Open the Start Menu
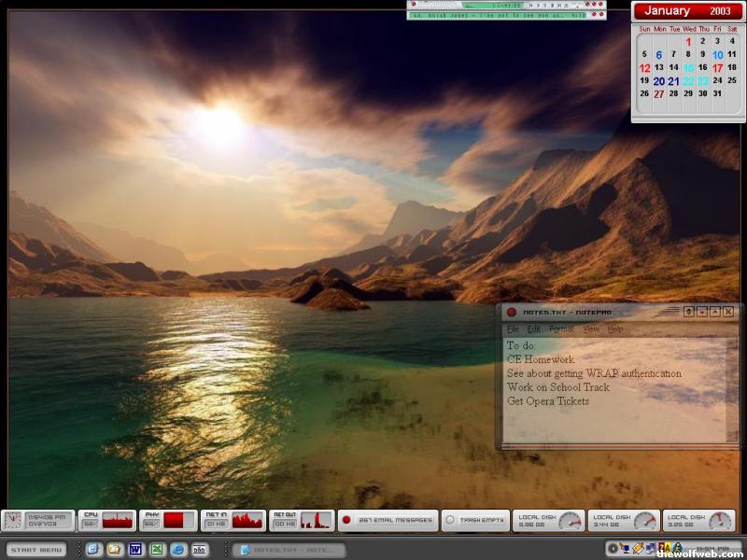Image resolution: width=747 pixels, height=560 pixels. pyautogui.click(x=37, y=550)
